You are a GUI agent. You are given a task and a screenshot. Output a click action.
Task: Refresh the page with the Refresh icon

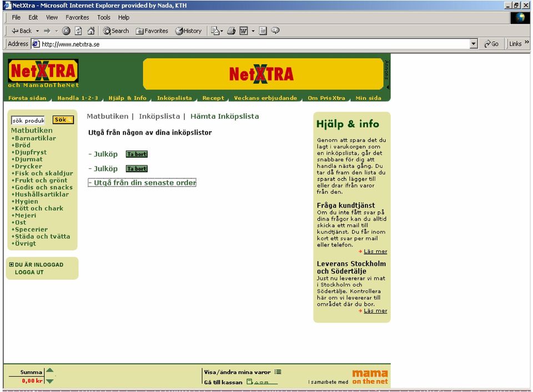pyautogui.click(x=78, y=31)
